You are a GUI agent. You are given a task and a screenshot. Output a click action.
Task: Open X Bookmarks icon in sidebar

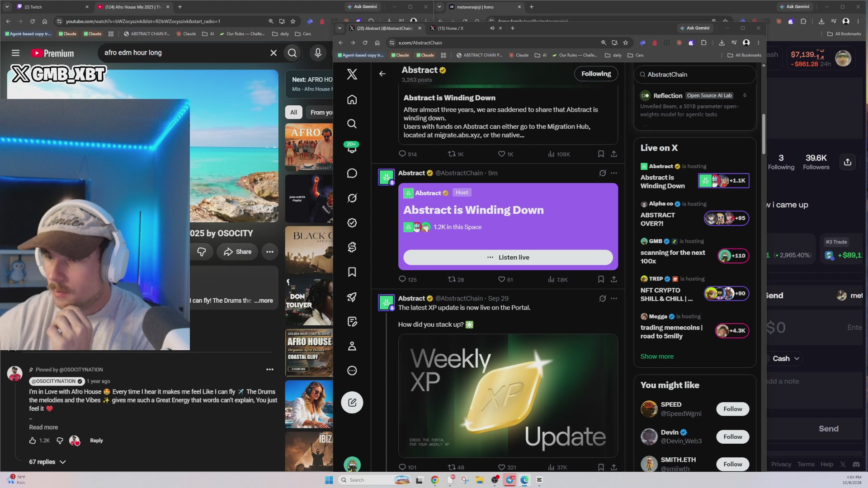(352, 272)
